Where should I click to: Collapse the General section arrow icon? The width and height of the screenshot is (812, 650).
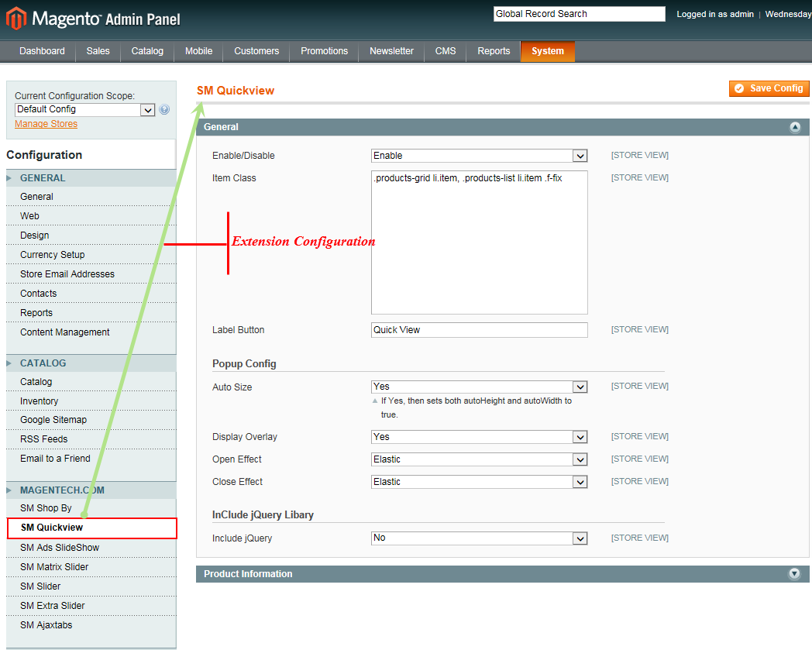point(795,127)
